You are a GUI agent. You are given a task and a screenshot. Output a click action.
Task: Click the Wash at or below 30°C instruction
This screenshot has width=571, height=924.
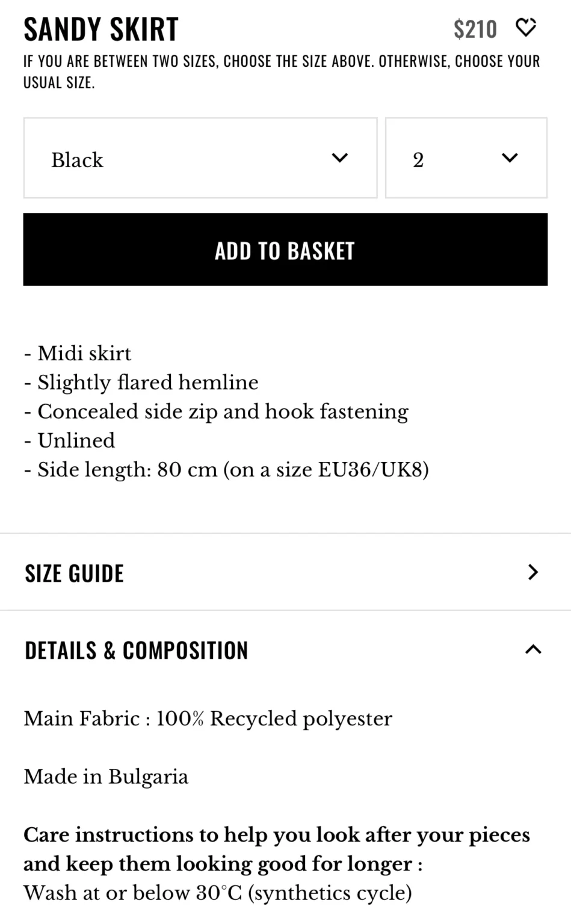218,893
